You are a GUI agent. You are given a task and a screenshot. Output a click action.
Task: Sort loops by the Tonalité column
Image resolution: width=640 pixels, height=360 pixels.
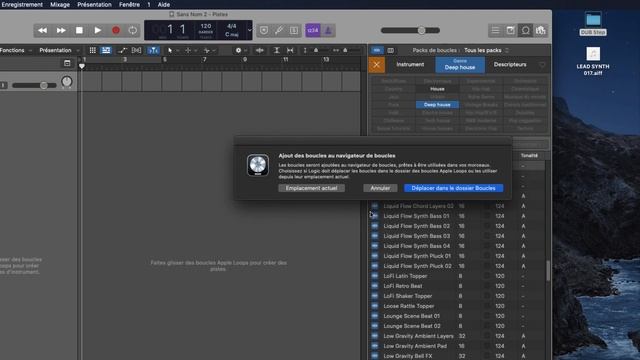529,156
